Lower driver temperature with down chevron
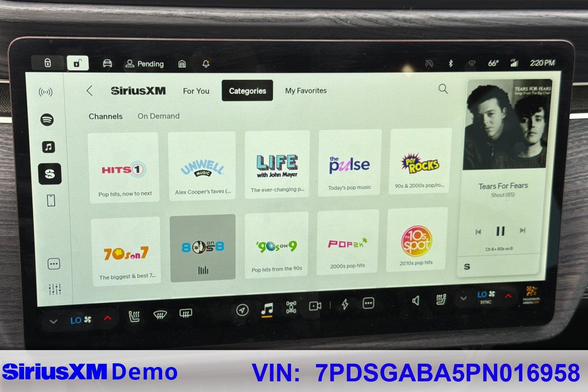 54,321
